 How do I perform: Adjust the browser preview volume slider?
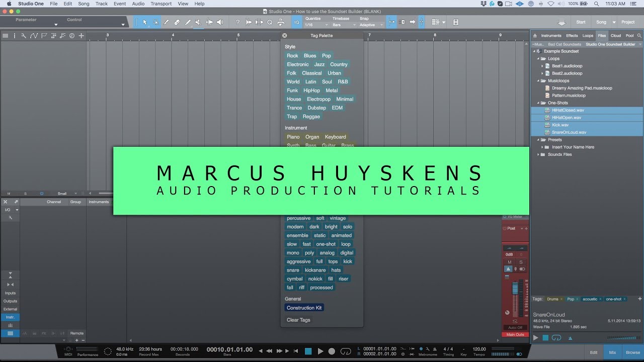[x=624, y=338]
